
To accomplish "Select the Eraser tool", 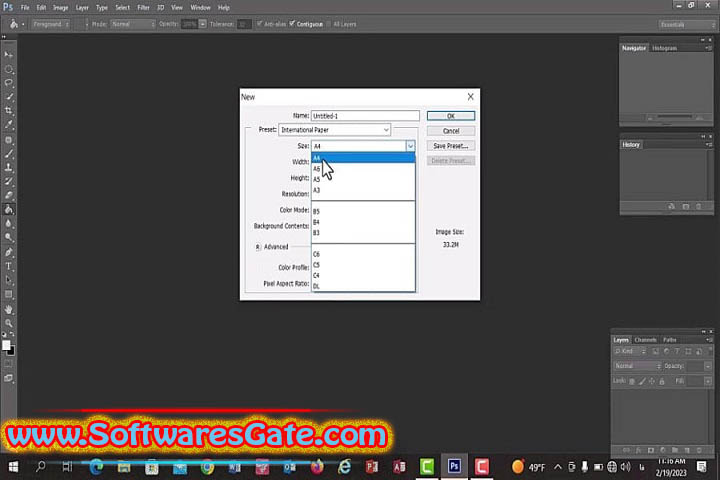I will (x=8, y=196).
